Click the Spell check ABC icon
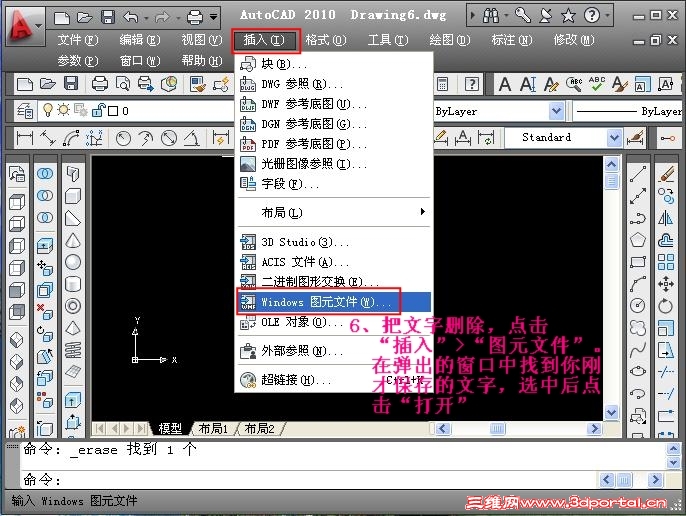This screenshot has height=516, width=686. click(x=597, y=84)
